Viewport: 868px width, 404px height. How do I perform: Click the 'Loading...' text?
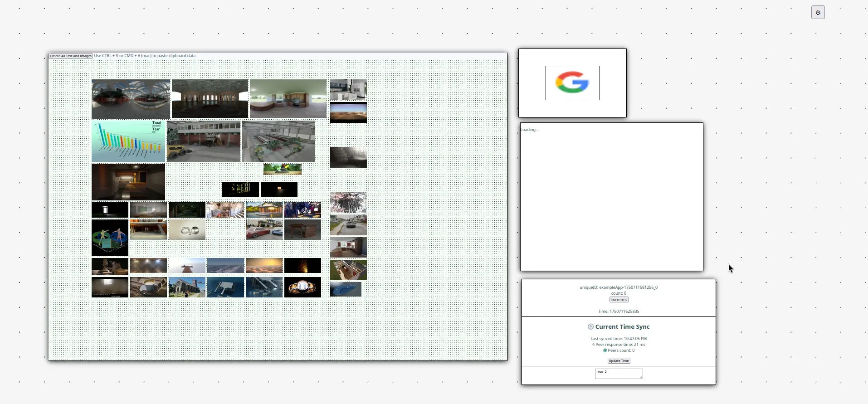coord(529,130)
